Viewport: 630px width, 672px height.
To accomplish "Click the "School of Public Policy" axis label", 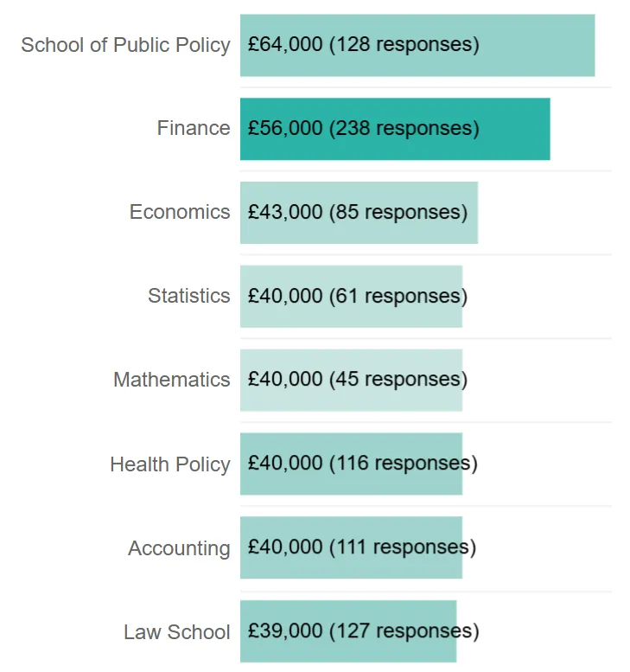I will [125, 45].
